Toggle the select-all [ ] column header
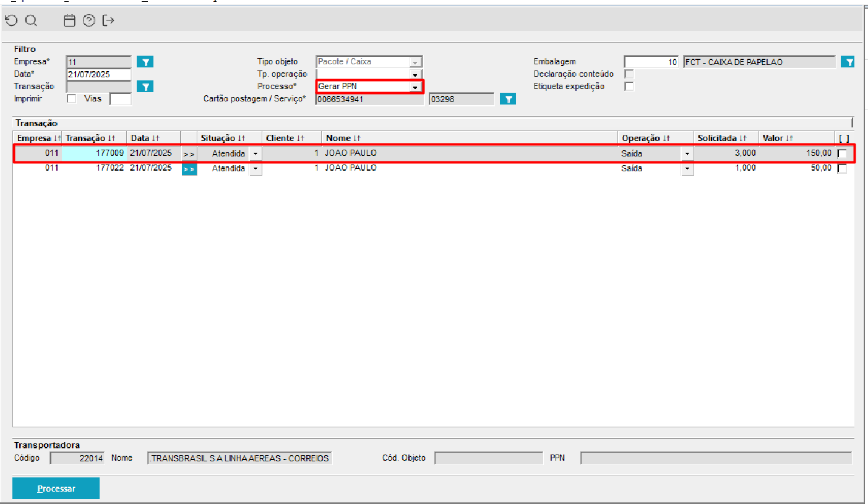The height and width of the screenshot is (504, 868). (843, 138)
